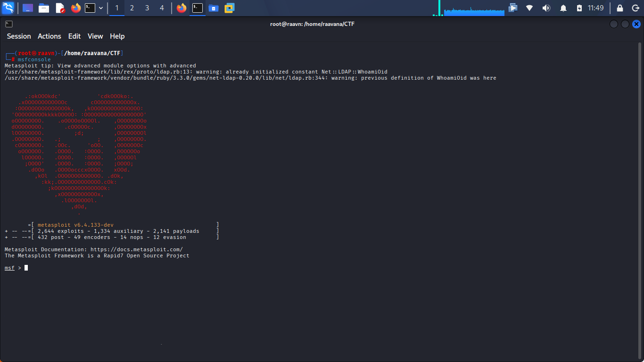
Task: Open the https://docs.metasploit.com/ link
Action: click(137, 249)
